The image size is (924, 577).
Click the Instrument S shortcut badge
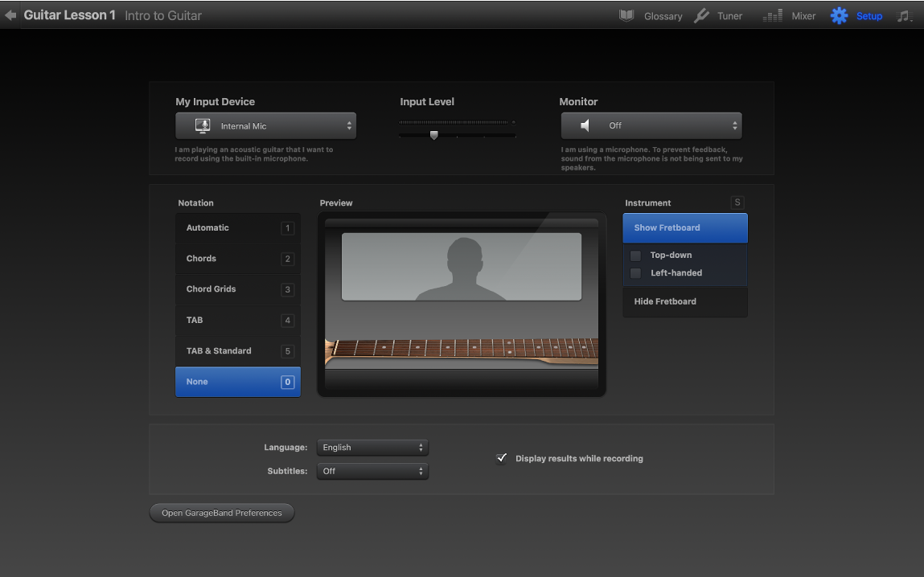click(737, 203)
